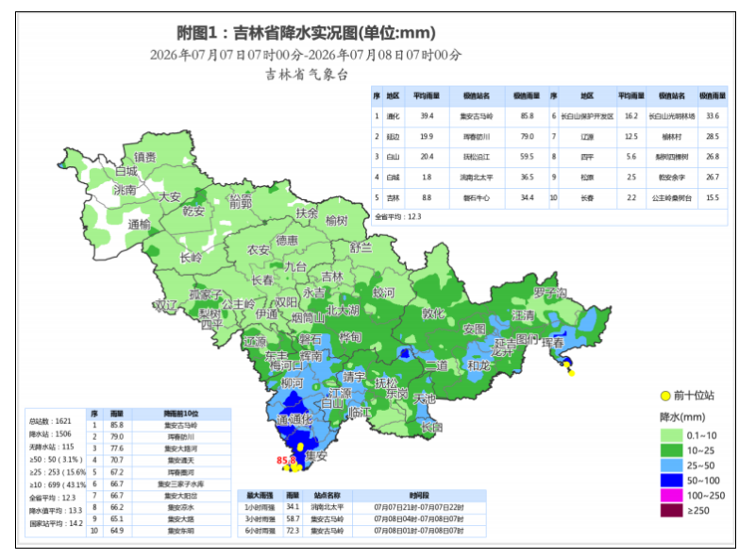Click the 汪清 label on the map

pos(523,315)
